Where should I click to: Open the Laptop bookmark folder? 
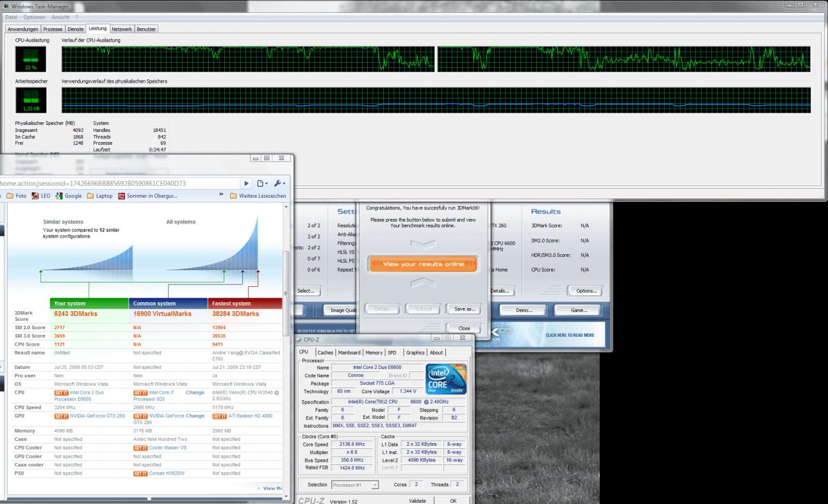click(x=100, y=196)
